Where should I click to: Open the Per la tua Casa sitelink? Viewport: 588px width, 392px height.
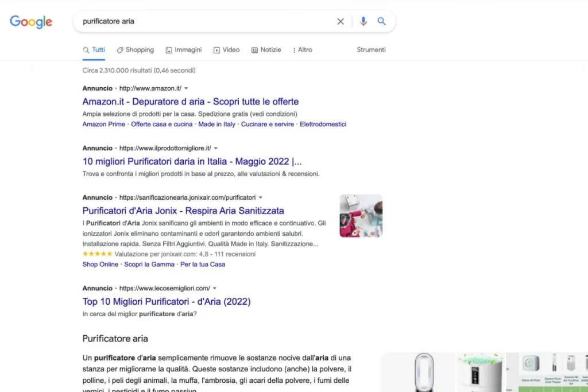pyautogui.click(x=203, y=264)
